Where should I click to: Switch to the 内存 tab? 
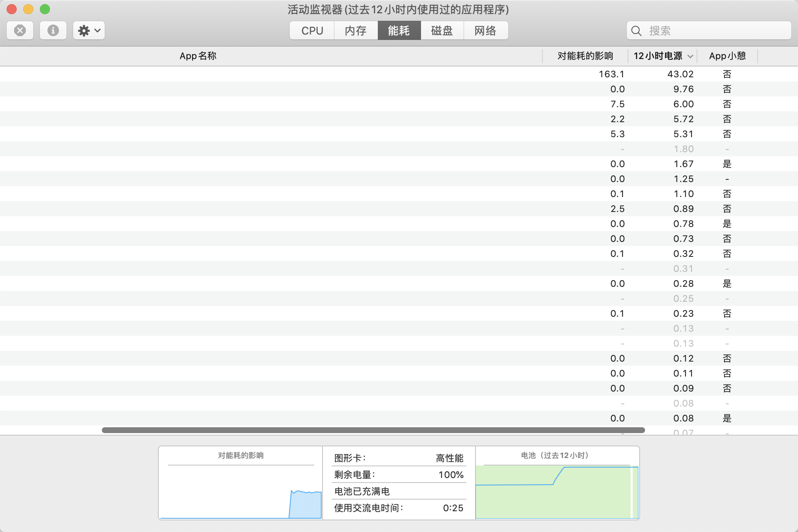[x=356, y=31]
